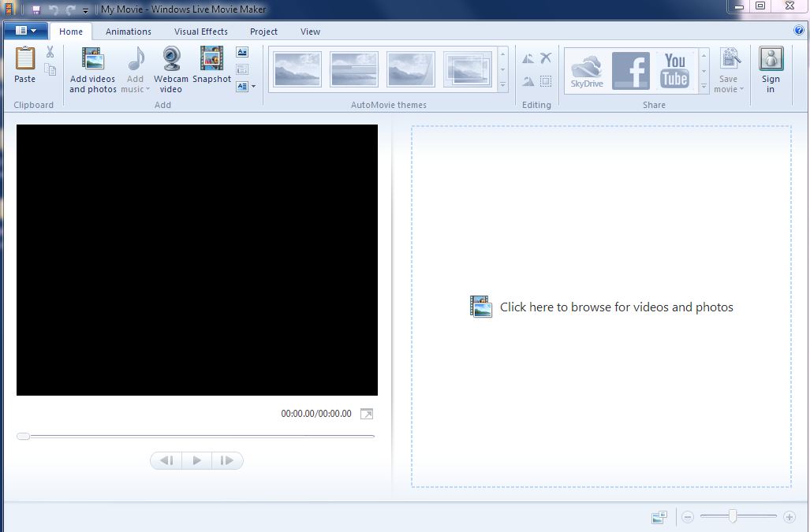Image resolution: width=810 pixels, height=532 pixels.
Task: Switch to the Animations tab
Action: point(129,32)
